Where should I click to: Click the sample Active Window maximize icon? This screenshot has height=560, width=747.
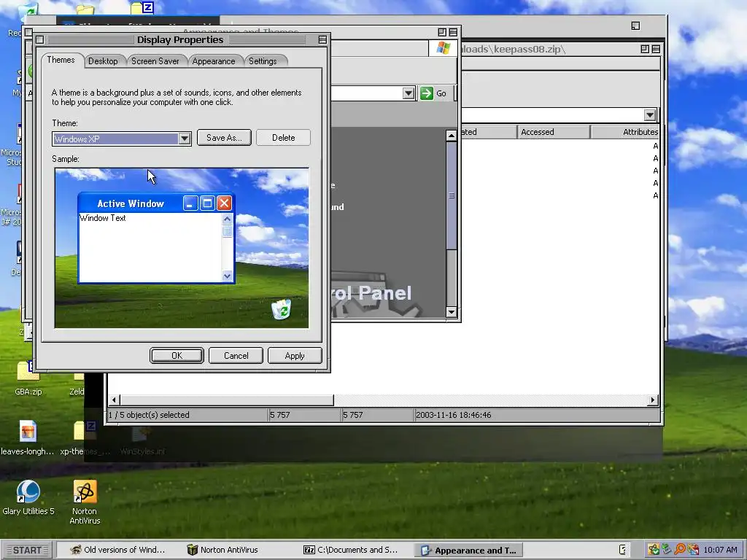click(207, 204)
